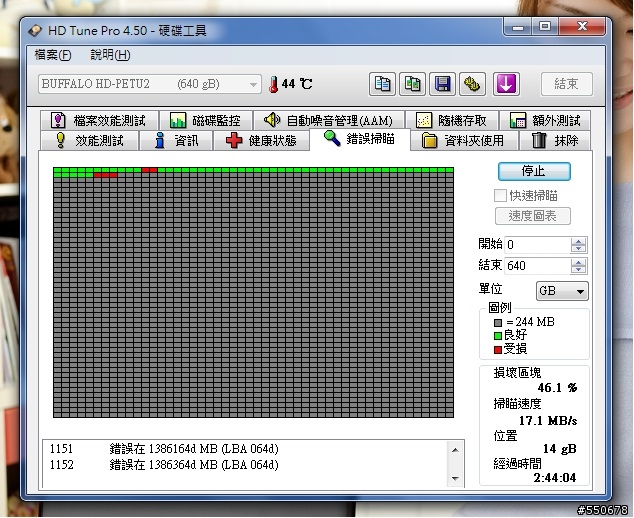Viewport: 634px width, 518px height.
Task: Click the 開始 value field showing 0
Action: [538, 245]
